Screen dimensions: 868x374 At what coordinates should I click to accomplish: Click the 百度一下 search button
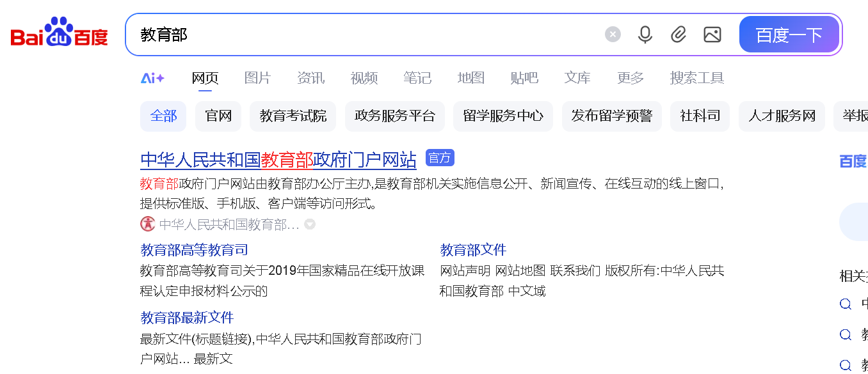pos(789,35)
